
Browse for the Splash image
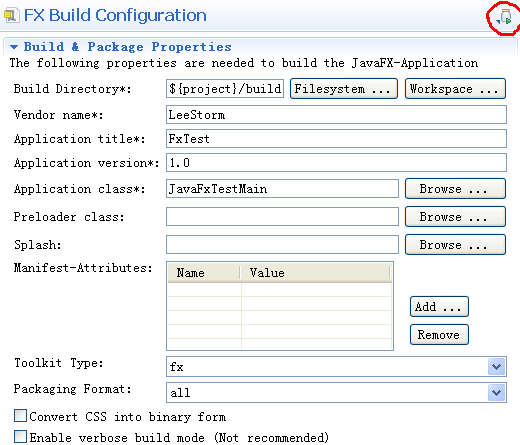click(455, 245)
